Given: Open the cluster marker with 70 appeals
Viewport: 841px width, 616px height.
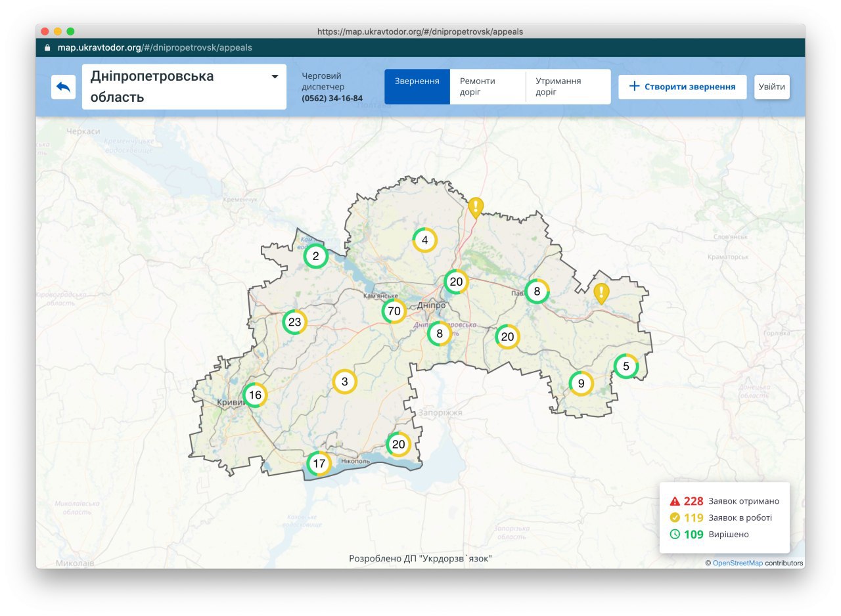Looking at the screenshot, I should [x=394, y=311].
